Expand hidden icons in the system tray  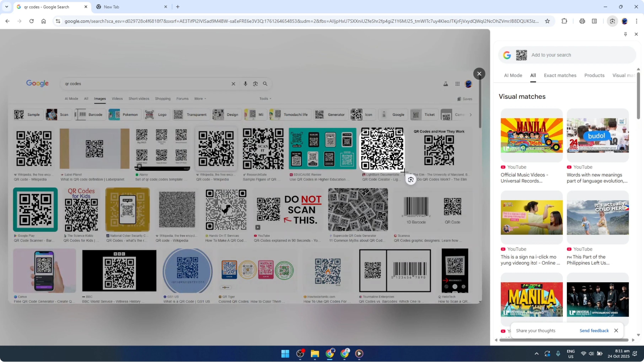pyautogui.click(x=536, y=354)
